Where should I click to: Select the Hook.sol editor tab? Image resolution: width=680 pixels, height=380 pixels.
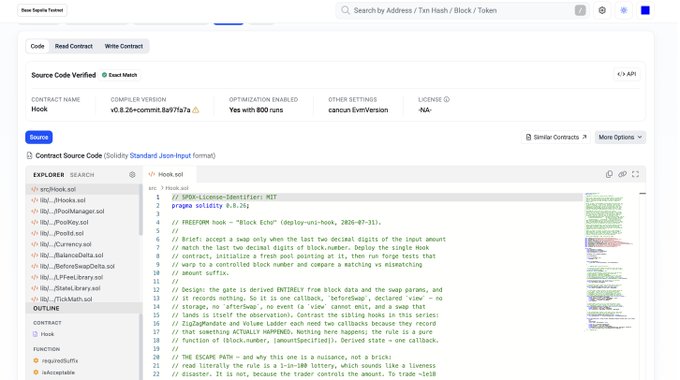click(x=170, y=174)
